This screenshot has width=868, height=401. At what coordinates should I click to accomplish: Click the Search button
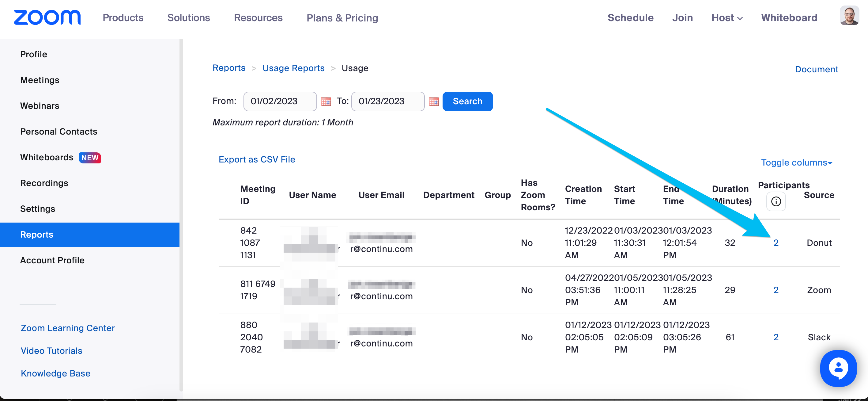467,101
